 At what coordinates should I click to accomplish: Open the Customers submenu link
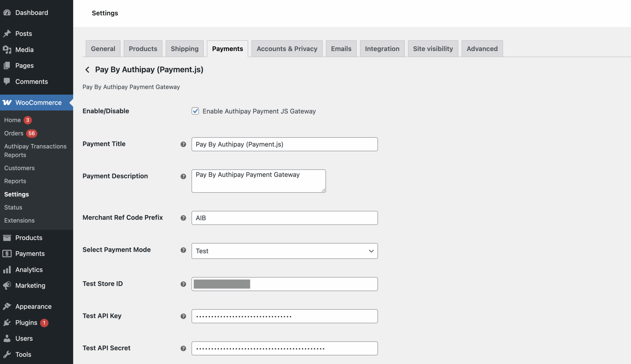pyautogui.click(x=19, y=168)
